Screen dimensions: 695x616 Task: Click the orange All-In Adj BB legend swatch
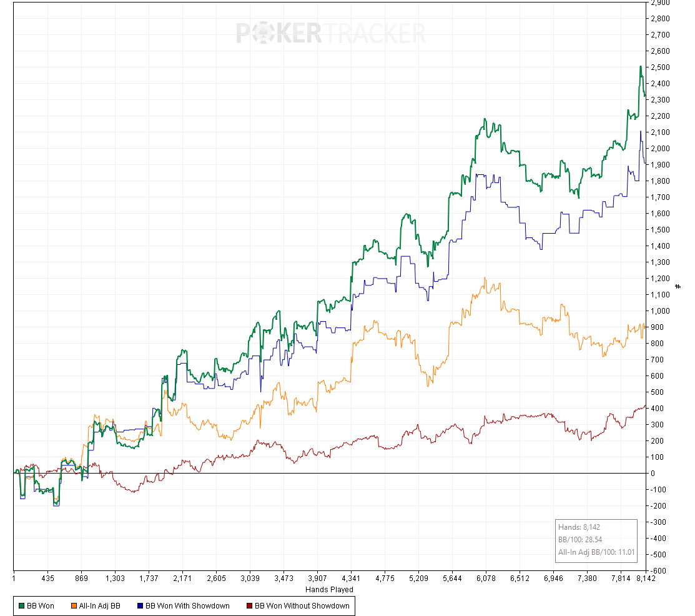point(74,606)
